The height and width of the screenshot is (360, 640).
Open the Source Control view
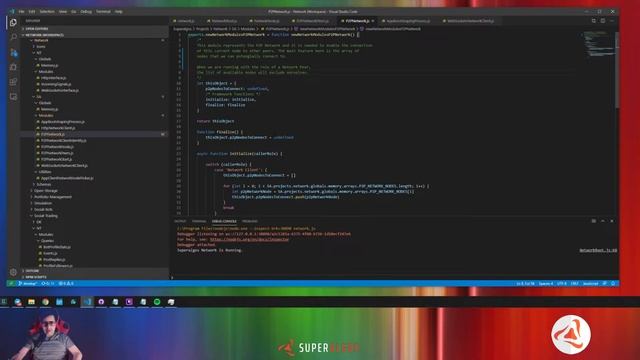tap(13, 52)
